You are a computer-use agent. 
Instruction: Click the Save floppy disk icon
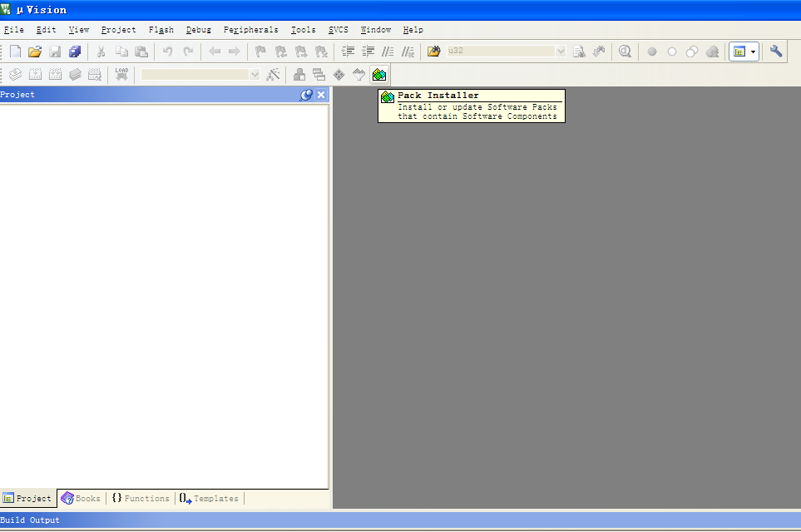pos(55,52)
